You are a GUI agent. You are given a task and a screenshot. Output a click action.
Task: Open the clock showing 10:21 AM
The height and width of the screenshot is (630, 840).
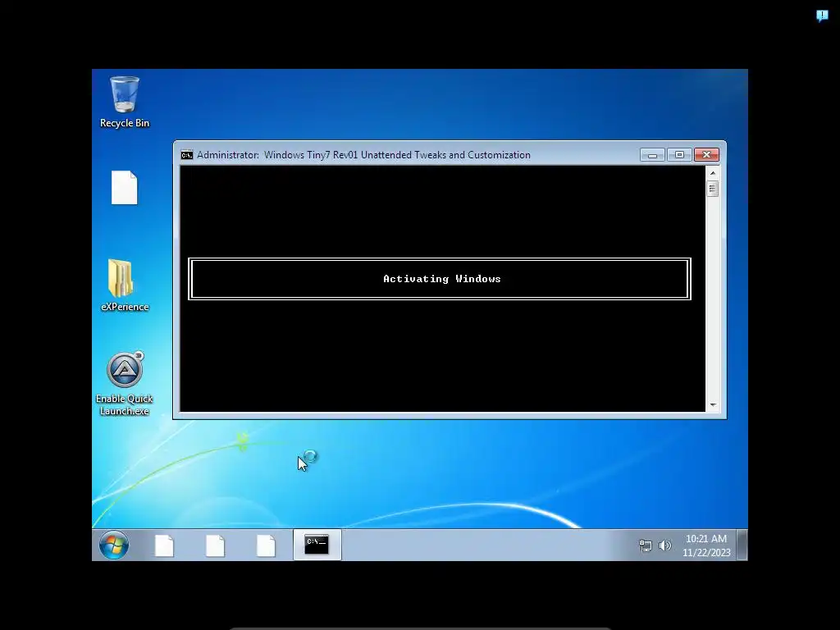[706, 538]
